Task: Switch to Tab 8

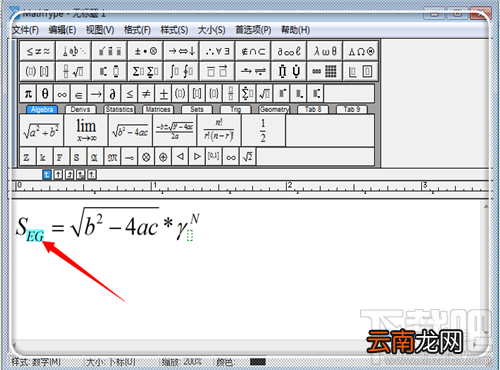Action: [x=313, y=109]
